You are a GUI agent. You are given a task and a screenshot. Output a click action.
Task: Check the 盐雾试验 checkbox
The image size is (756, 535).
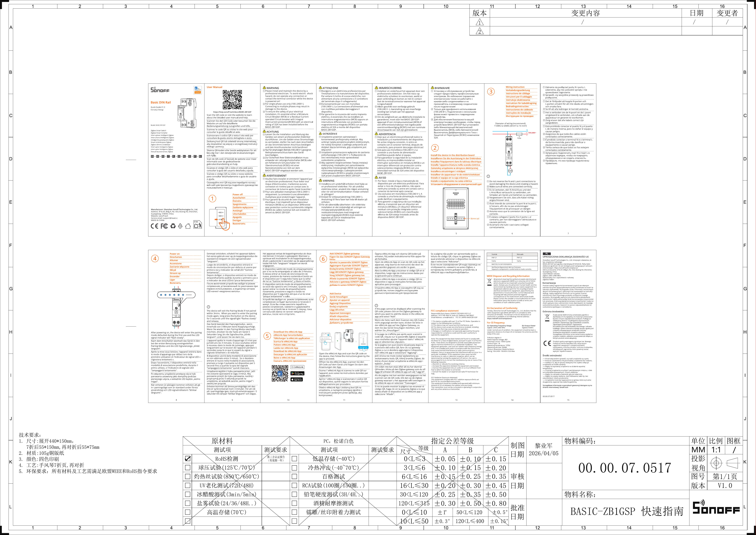pyautogui.click(x=188, y=503)
